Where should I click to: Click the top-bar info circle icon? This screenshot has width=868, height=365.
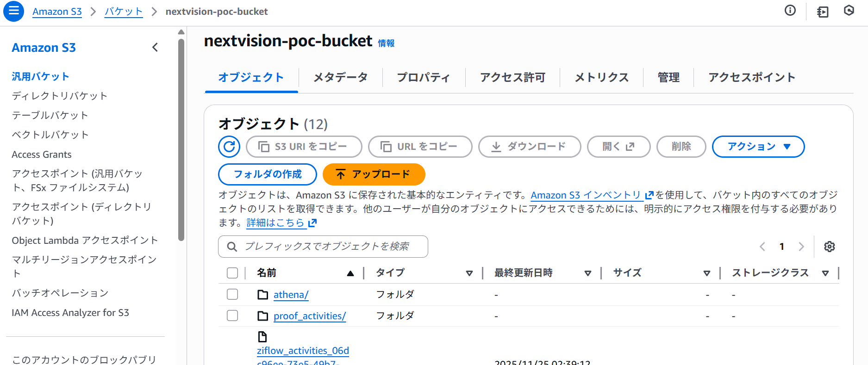790,11
